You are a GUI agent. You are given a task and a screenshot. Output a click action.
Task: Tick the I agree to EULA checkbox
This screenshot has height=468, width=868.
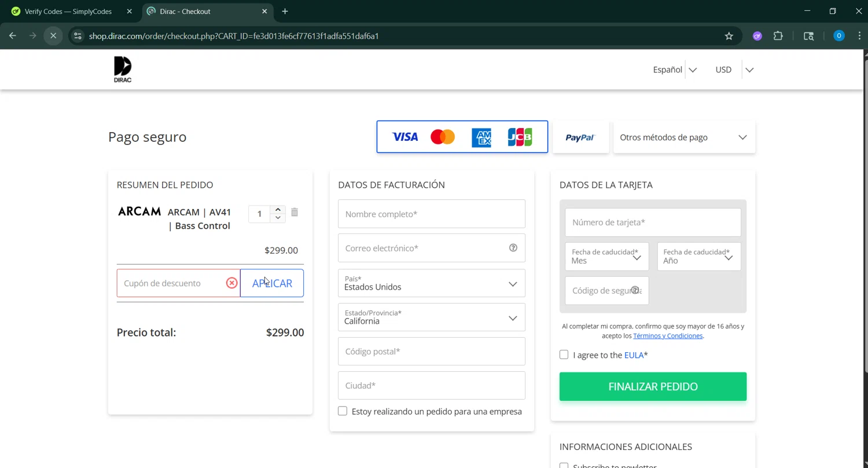point(564,354)
